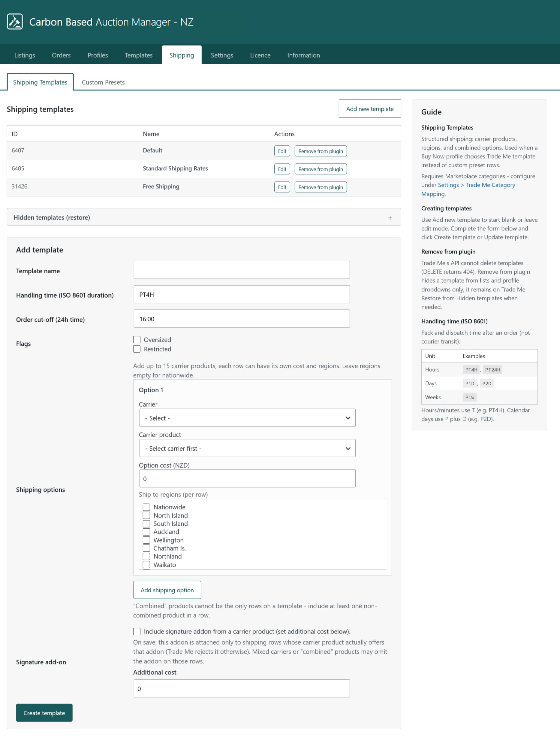The image size is (560, 738).
Task: Click the Template name input field
Action: (242, 270)
